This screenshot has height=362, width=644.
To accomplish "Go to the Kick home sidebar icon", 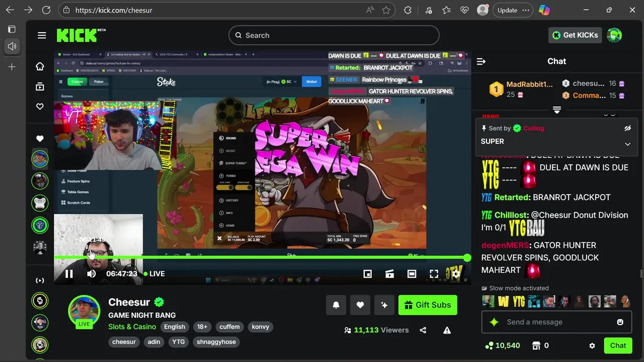I will pyautogui.click(x=40, y=66).
